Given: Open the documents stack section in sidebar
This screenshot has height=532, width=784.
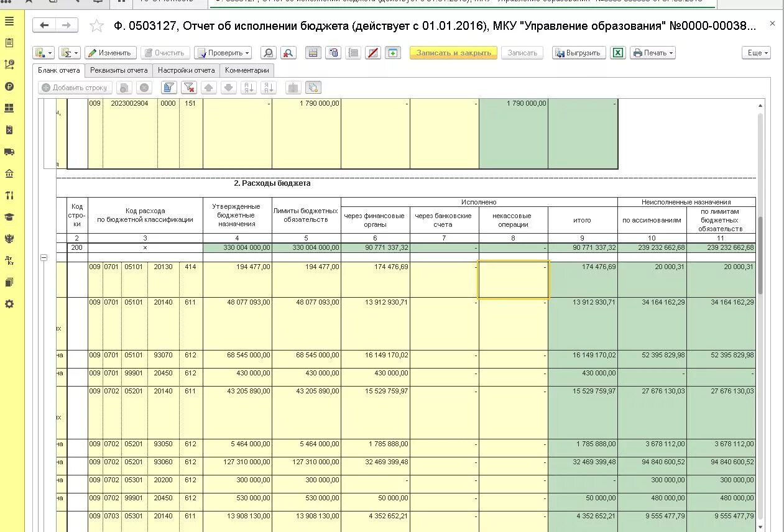Looking at the screenshot, I should [x=9, y=282].
